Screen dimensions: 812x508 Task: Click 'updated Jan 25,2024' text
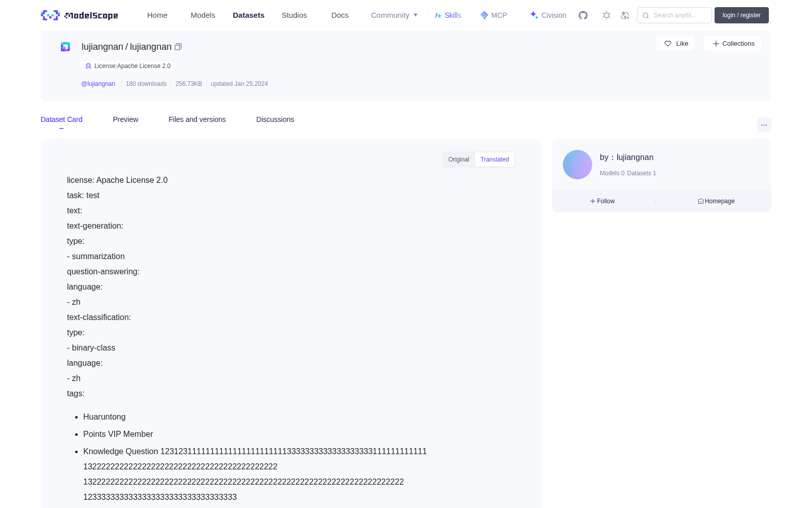click(x=239, y=84)
